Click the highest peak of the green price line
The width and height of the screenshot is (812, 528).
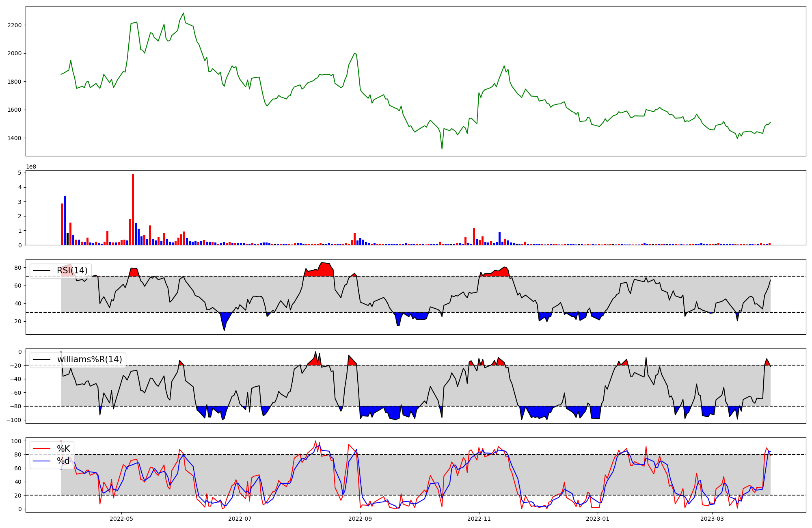tap(184, 13)
